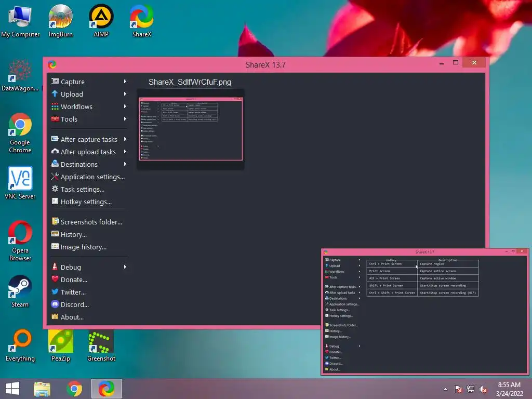Expand the Workflows submenu arrow
This screenshot has height=399, width=532.
[125, 107]
